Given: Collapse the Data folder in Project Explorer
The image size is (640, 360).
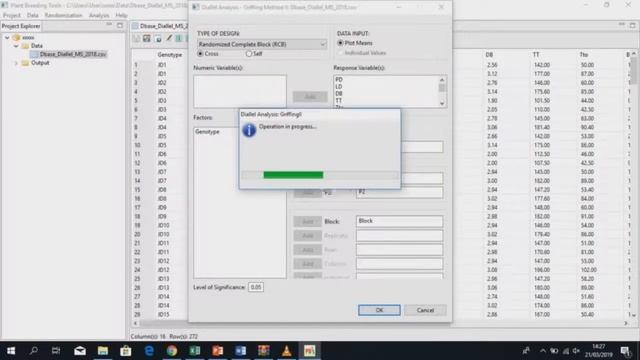Looking at the screenshot, I should pos(16,46).
